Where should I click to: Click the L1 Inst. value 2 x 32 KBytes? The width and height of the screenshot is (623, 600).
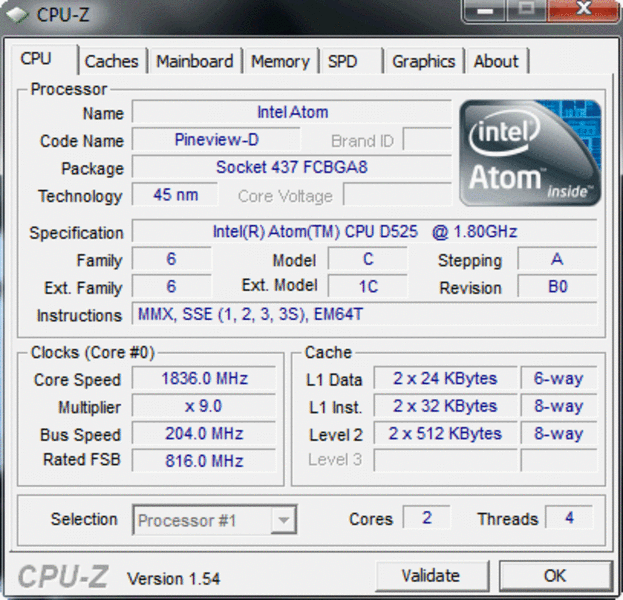(x=445, y=406)
